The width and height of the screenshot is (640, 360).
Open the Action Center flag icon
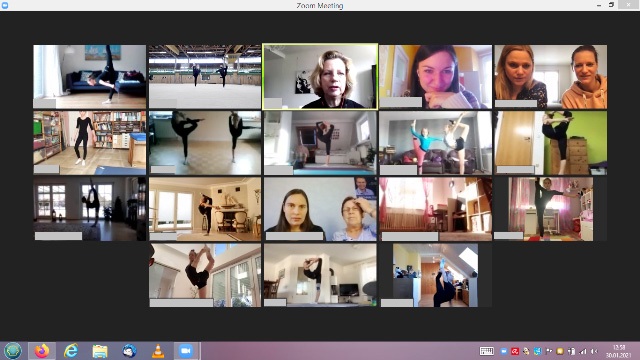549,351
